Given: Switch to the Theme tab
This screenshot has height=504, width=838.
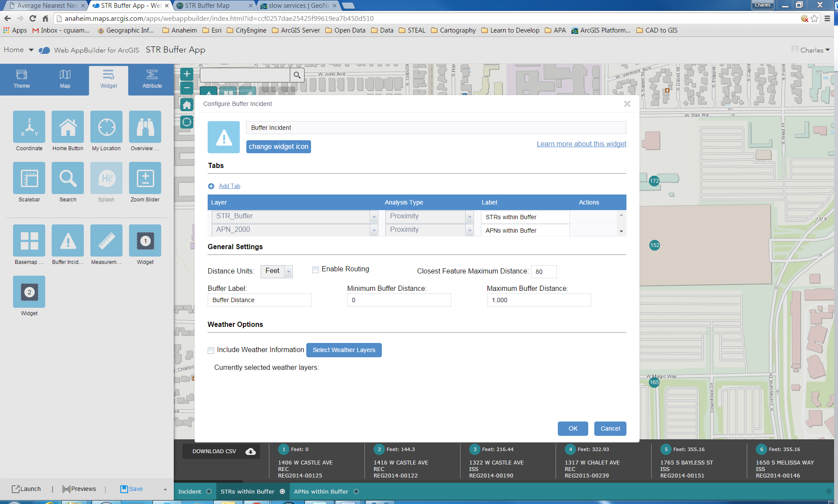Looking at the screenshot, I should point(22,80).
